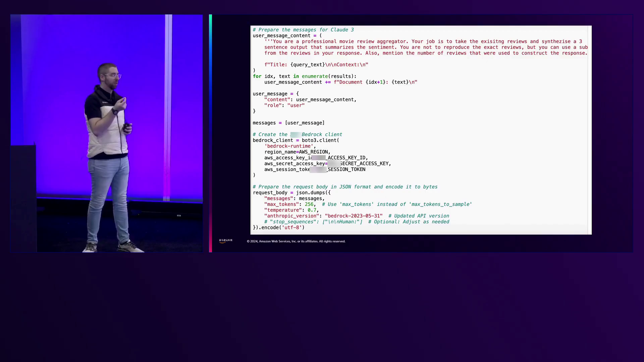Screen dimensions: 644x362
Task: Click the speaker video thumbnail
Action: click(x=106, y=133)
